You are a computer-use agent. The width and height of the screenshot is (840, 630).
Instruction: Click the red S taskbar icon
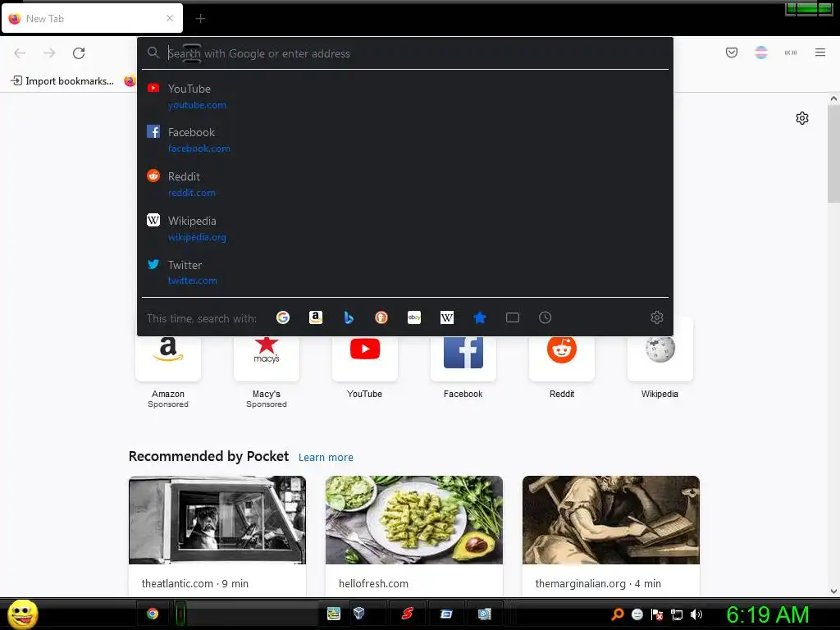(x=407, y=614)
